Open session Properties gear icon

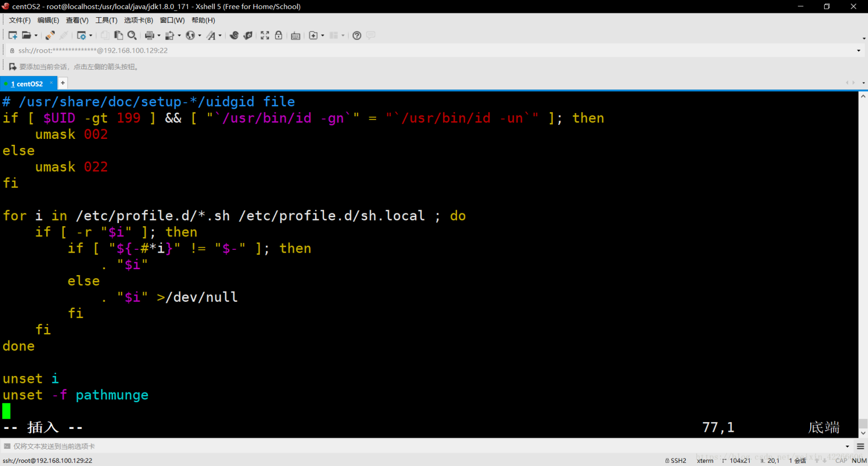click(x=81, y=35)
